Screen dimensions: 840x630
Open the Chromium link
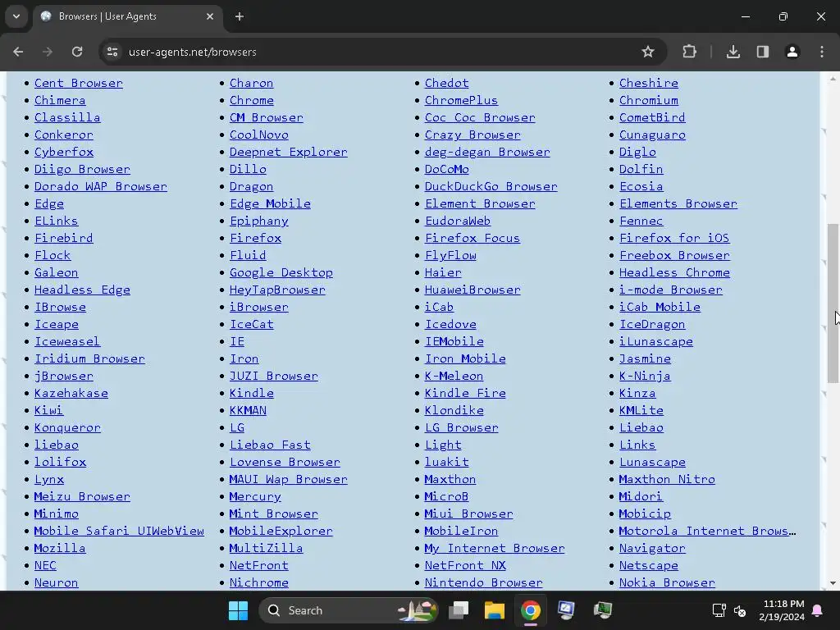pos(649,100)
